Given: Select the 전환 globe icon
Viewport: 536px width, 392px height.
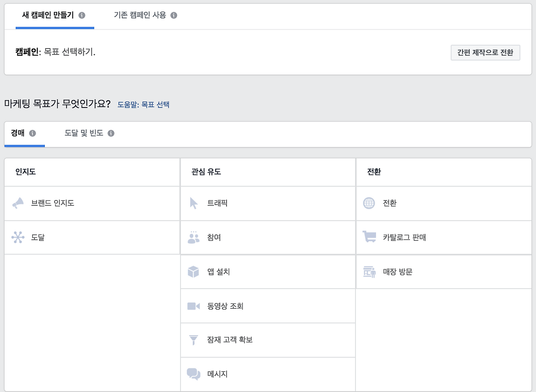Looking at the screenshot, I should point(369,203).
